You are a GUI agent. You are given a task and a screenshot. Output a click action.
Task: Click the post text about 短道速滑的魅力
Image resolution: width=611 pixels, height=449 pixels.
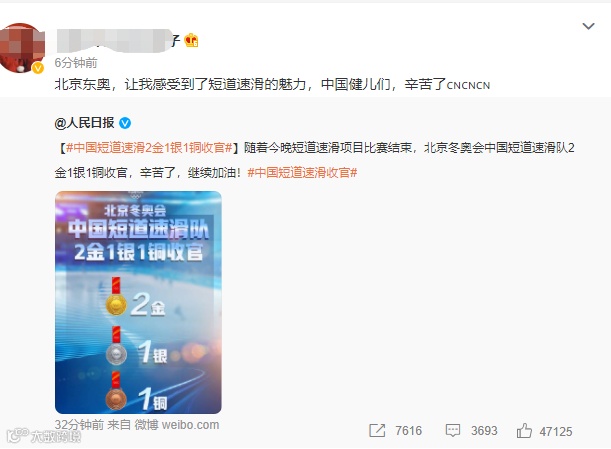272,84
